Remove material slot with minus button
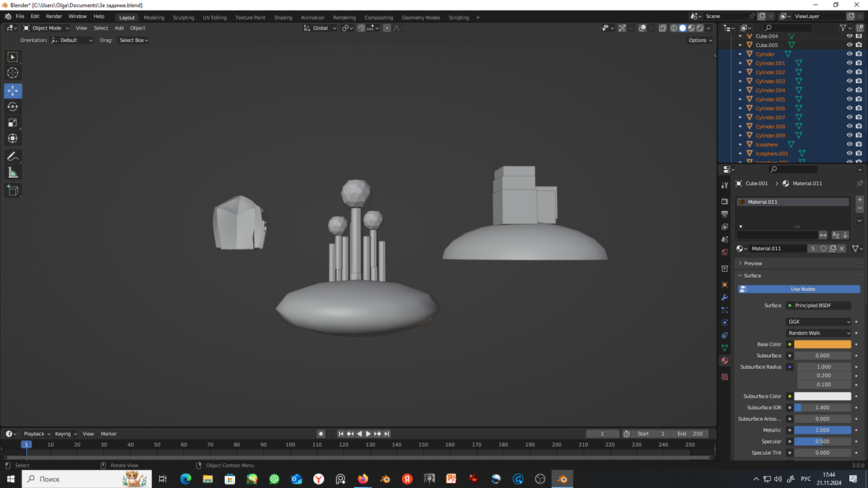The image size is (868, 488). [859, 208]
